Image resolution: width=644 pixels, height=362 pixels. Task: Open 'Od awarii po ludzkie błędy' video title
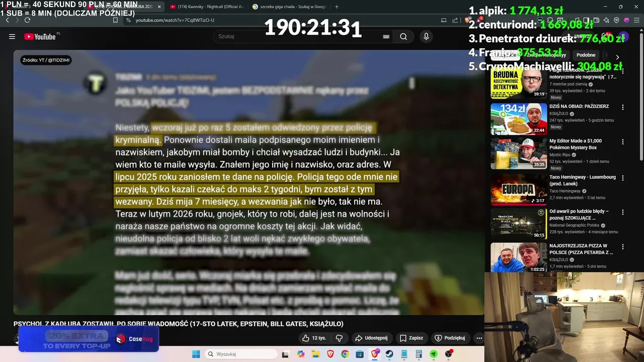click(579, 215)
